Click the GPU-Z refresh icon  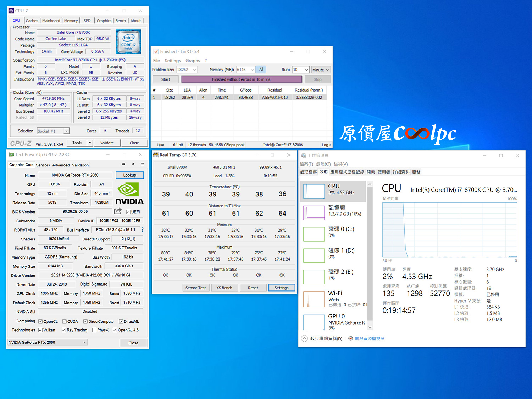click(133, 164)
